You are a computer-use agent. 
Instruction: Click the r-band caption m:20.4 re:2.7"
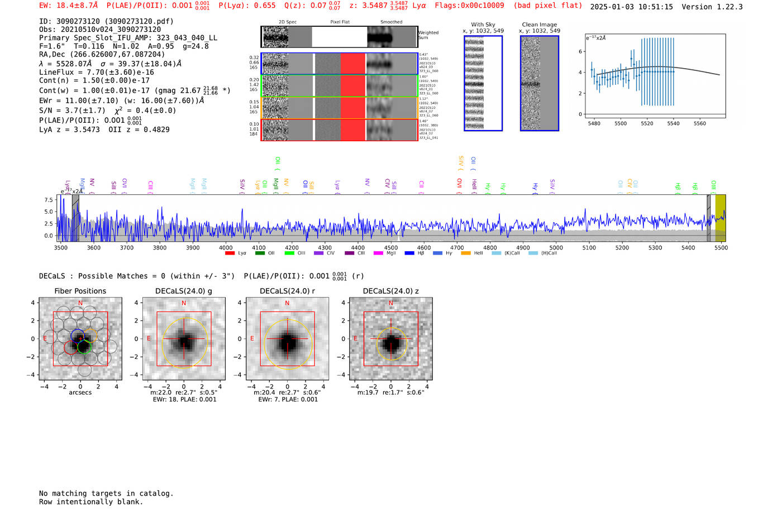point(287,392)
